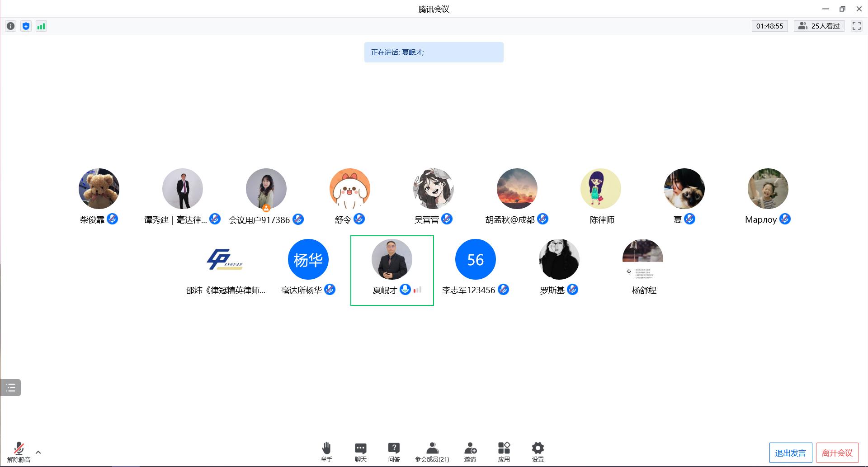Viewport: 868px width, 467px height.
Task: Restore down the 腾讯会议 window
Action: click(842, 9)
